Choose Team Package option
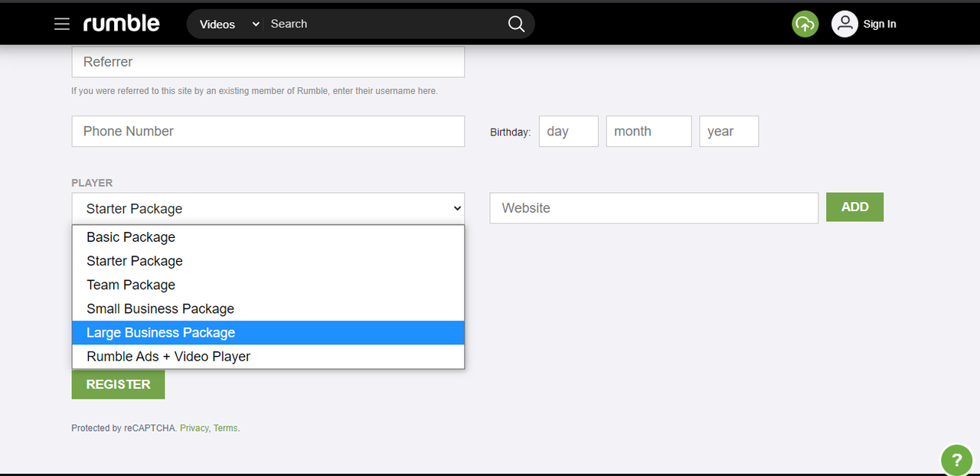The width and height of the screenshot is (980, 476). tap(268, 285)
